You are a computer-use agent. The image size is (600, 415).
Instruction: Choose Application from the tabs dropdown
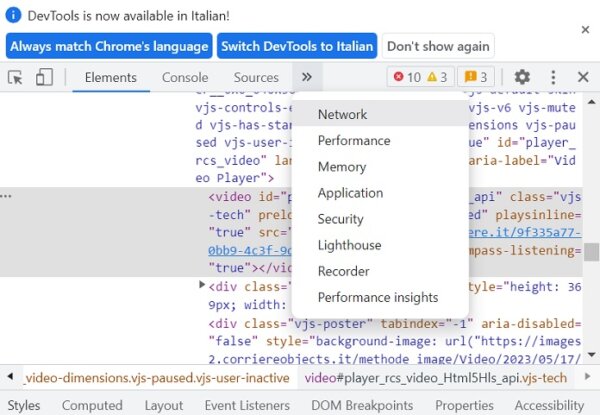click(380, 193)
